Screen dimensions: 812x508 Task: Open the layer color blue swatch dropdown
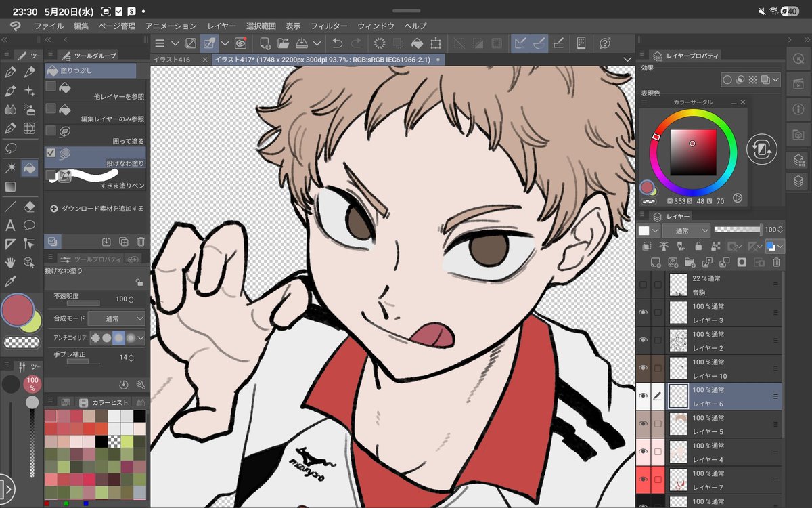click(x=775, y=247)
